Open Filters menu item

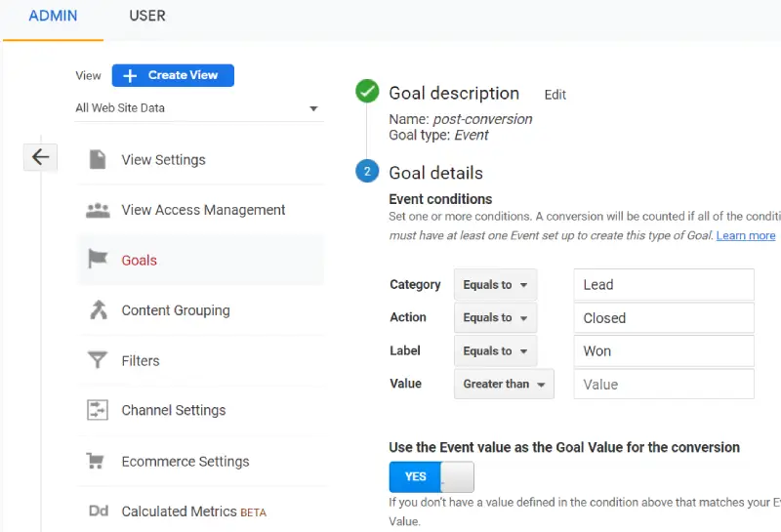[x=201, y=360]
